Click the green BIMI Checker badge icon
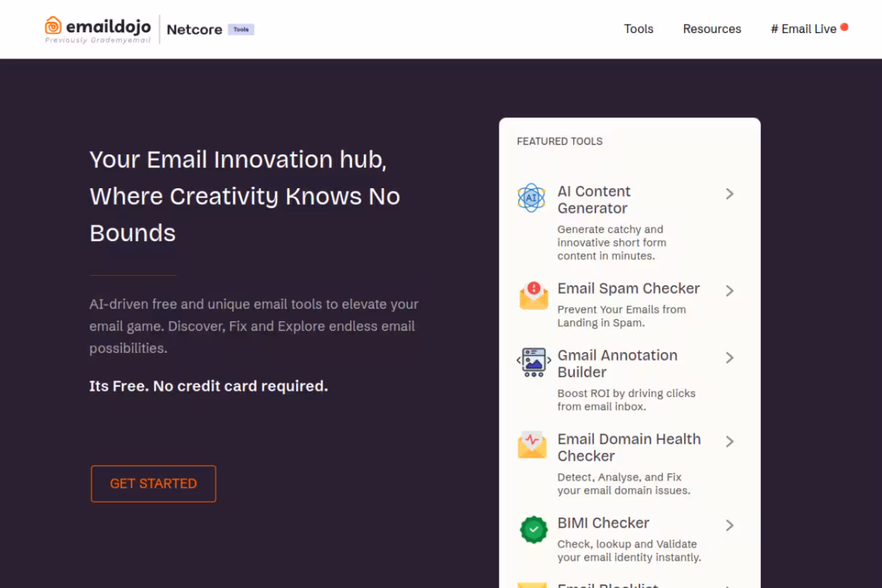This screenshot has width=882, height=588. (534, 528)
